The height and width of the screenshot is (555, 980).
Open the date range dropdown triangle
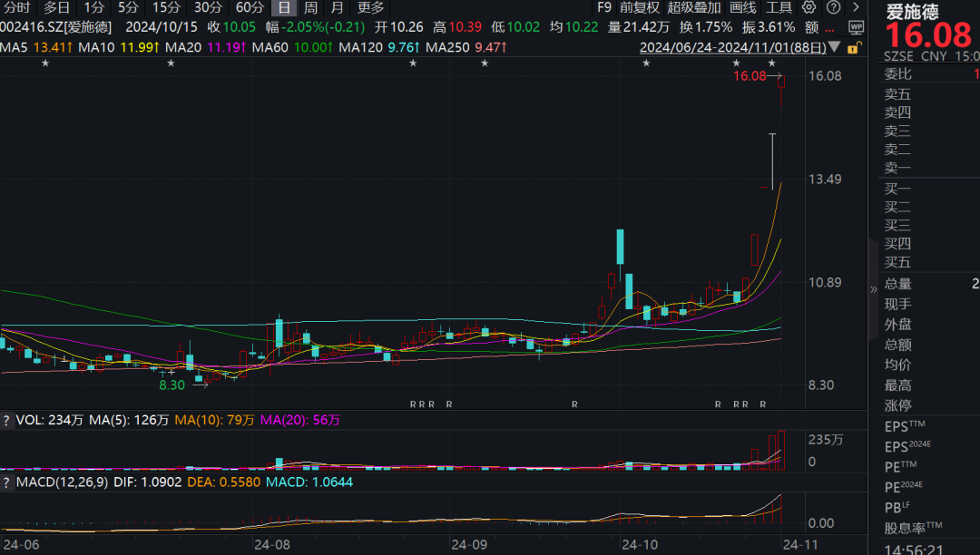[x=835, y=47]
